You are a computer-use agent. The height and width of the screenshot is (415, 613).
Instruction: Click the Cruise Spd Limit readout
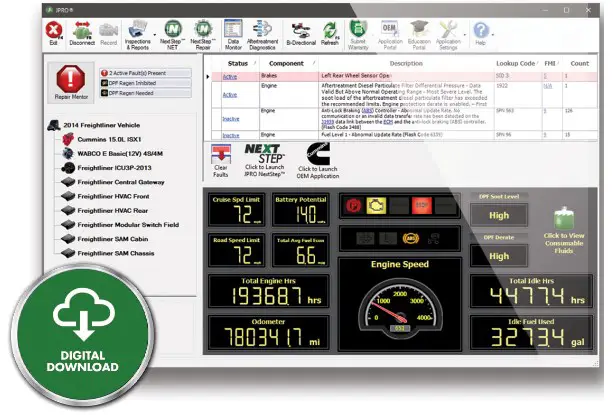point(237,210)
